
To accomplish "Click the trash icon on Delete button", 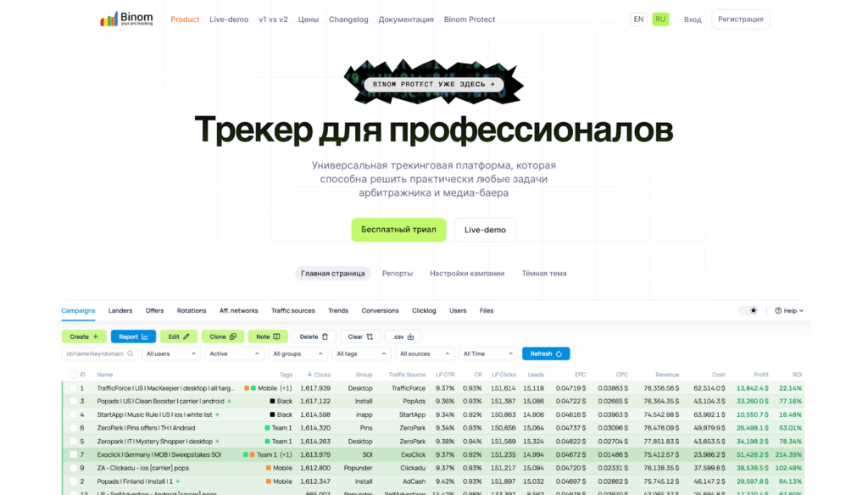I will [325, 336].
